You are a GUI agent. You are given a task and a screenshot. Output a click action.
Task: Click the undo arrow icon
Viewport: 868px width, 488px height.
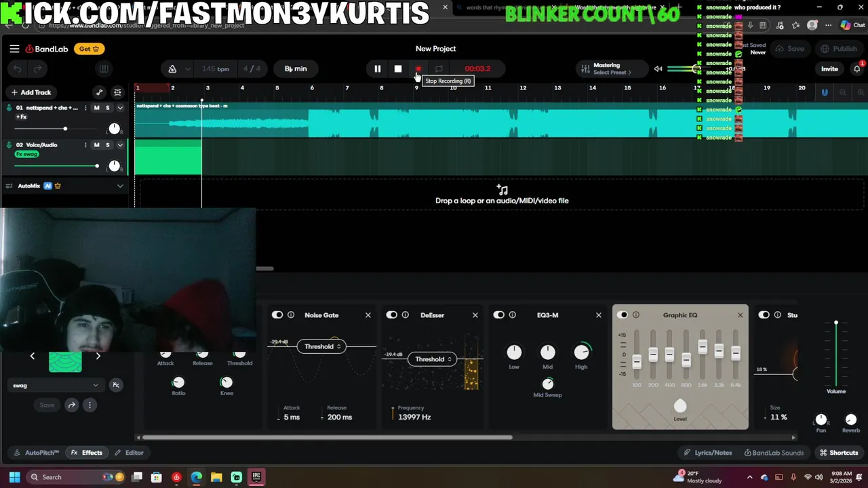click(18, 68)
